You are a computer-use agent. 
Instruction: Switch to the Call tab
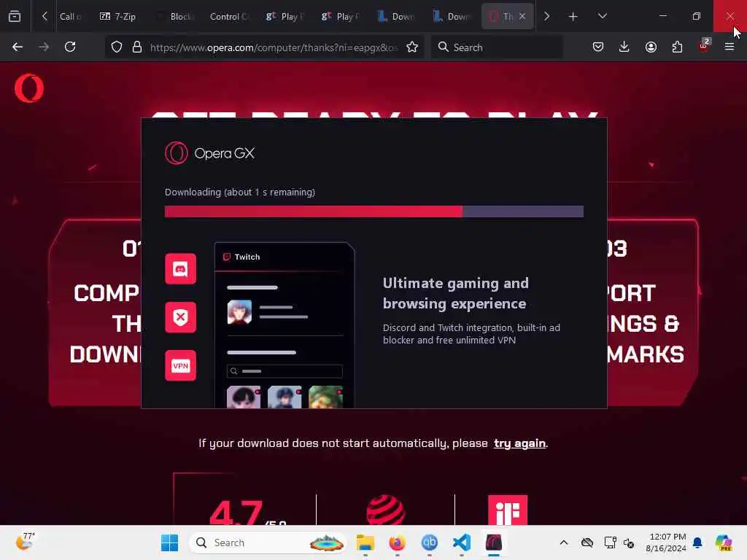click(x=70, y=17)
